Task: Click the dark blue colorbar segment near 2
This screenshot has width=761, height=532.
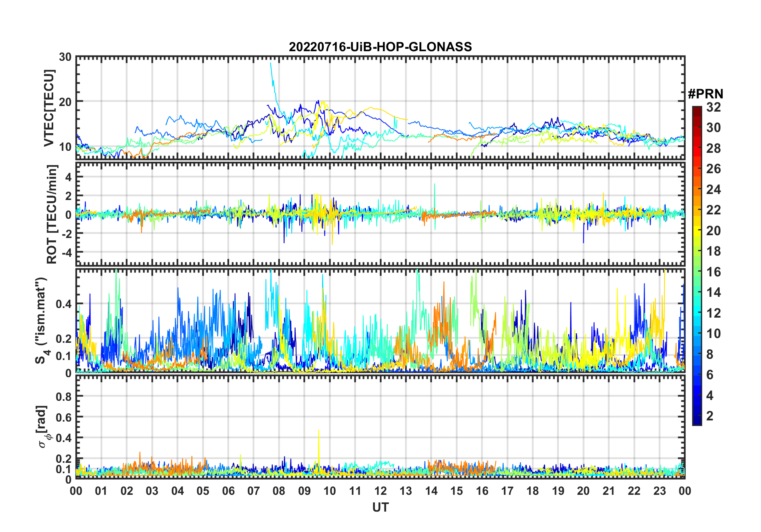Action: (697, 416)
